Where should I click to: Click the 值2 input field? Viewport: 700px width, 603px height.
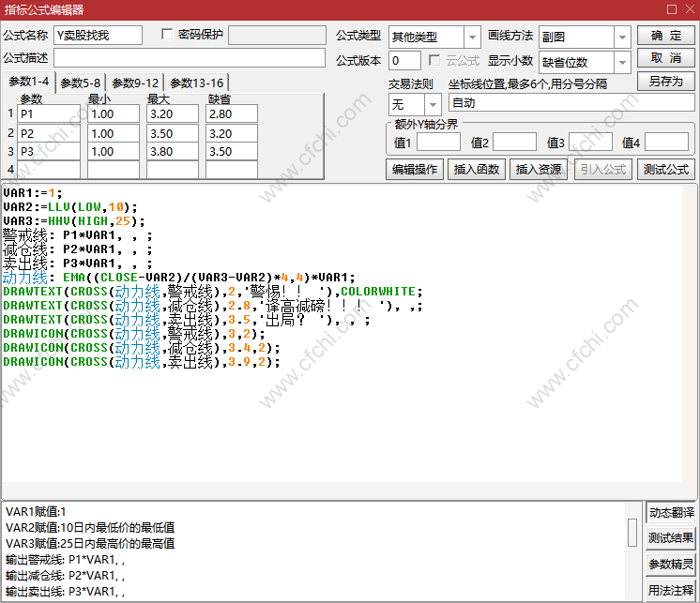[x=514, y=143]
